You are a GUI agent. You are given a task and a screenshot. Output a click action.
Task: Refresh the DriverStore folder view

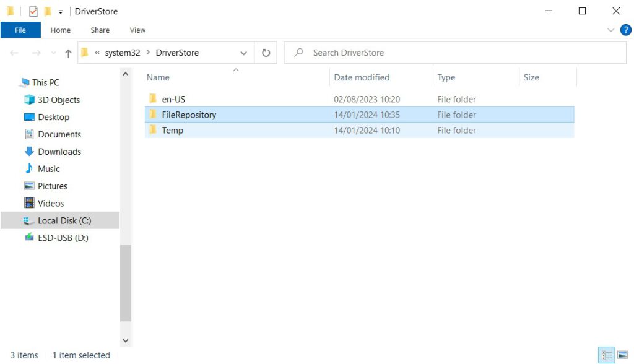(x=266, y=53)
